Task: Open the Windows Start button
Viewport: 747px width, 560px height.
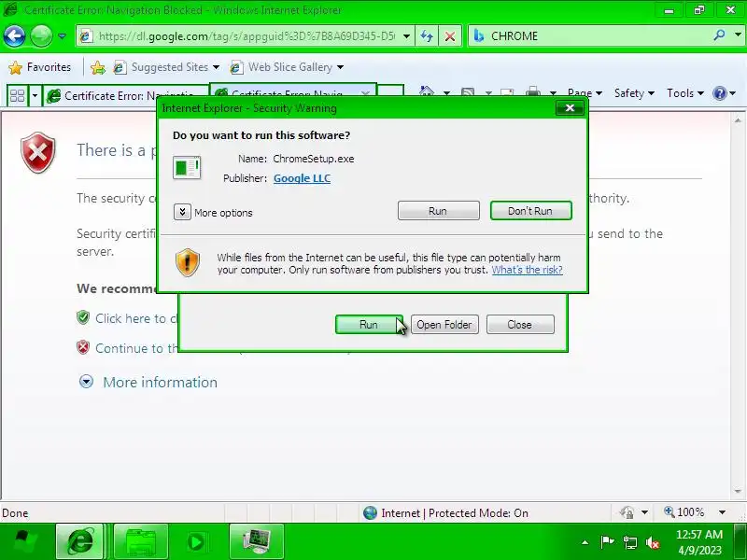Action: (x=25, y=541)
